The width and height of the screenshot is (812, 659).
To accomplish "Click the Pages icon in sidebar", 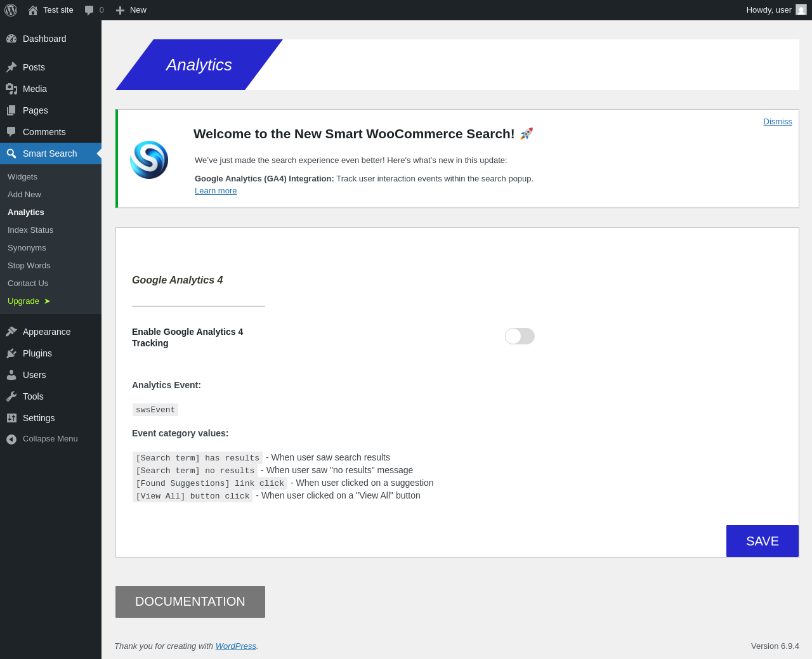I will tap(11, 110).
